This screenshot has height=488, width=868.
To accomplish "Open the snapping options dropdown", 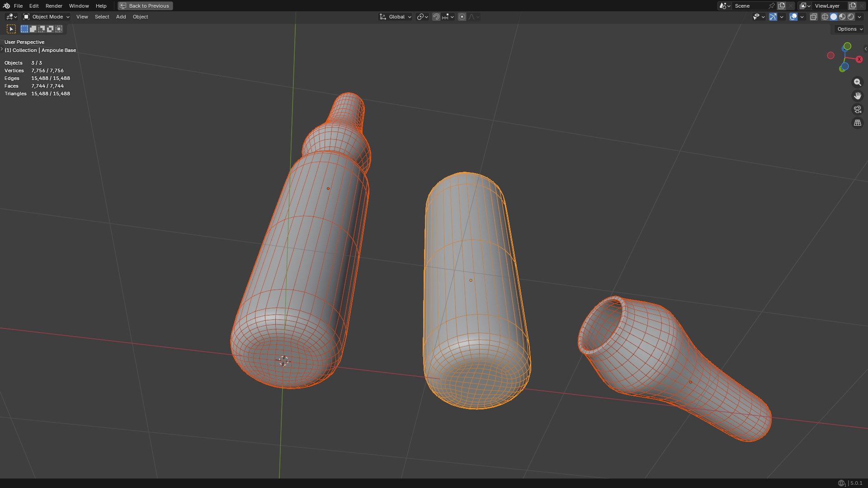I will coord(448,17).
